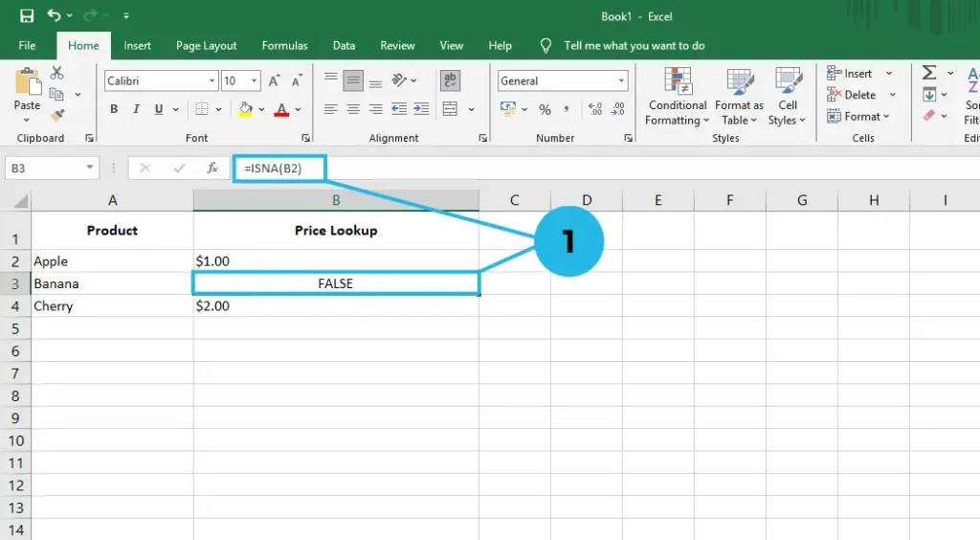The width and height of the screenshot is (980, 540).
Task: Toggle Italic formatting
Action: point(136,109)
